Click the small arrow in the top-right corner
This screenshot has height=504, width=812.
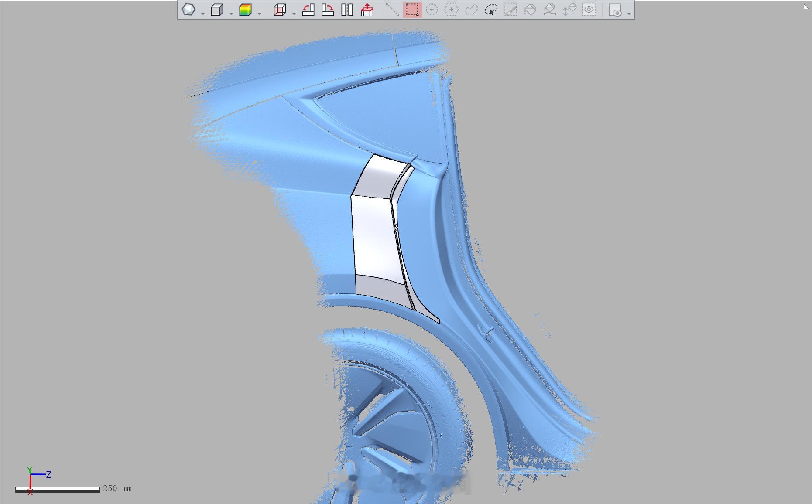(x=805, y=6)
